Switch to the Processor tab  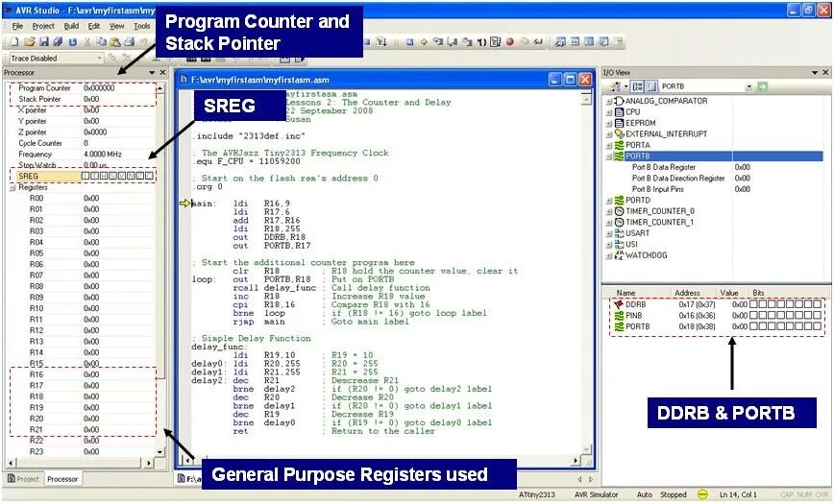[x=62, y=479]
